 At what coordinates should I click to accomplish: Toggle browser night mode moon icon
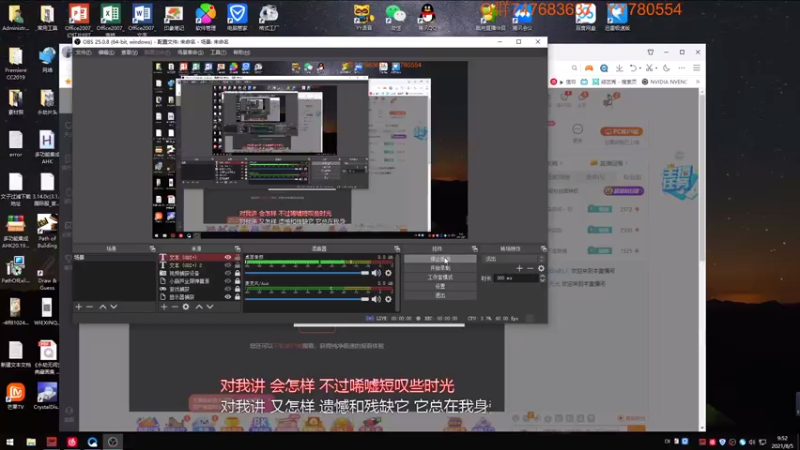pyautogui.click(x=666, y=68)
